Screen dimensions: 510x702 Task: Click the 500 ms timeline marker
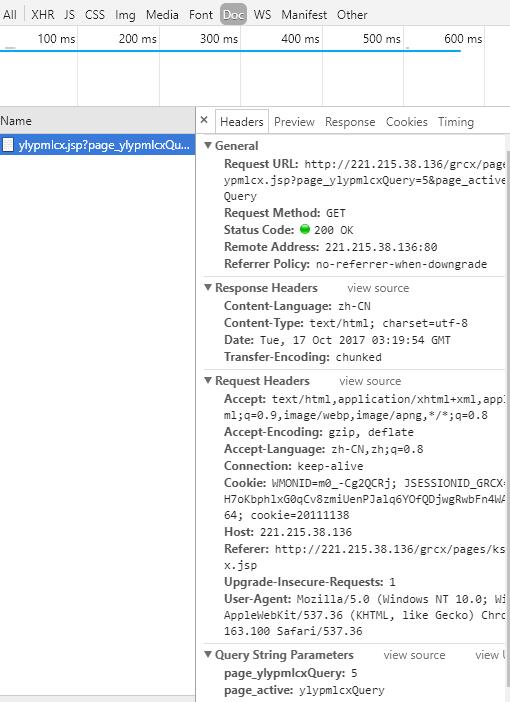(x=381, y=39)
